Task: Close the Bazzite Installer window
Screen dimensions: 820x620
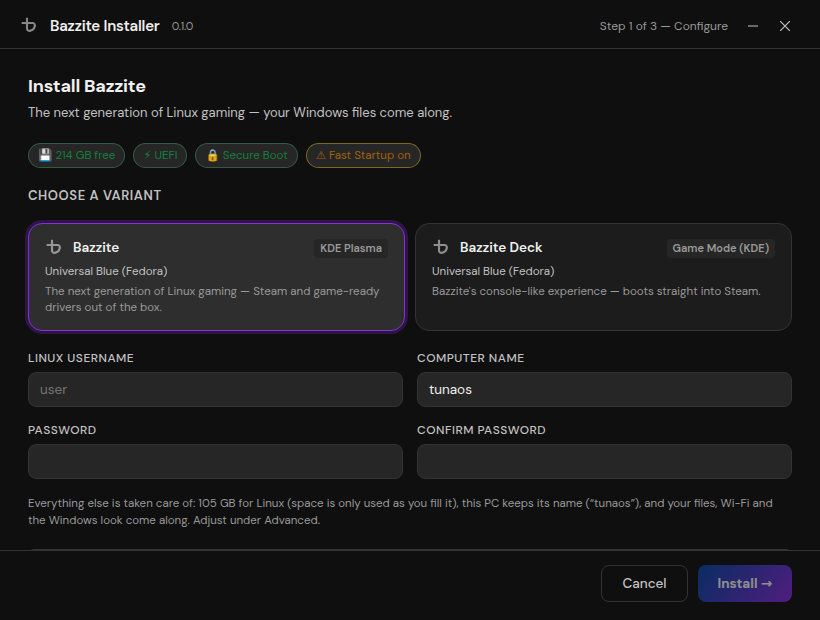Action: click(x=785, y=26)
